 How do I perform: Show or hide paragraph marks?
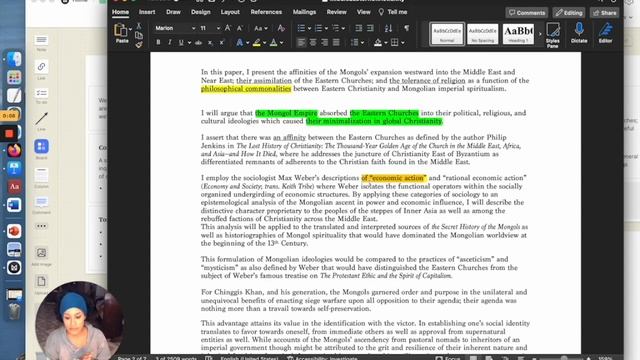[407, 28]
